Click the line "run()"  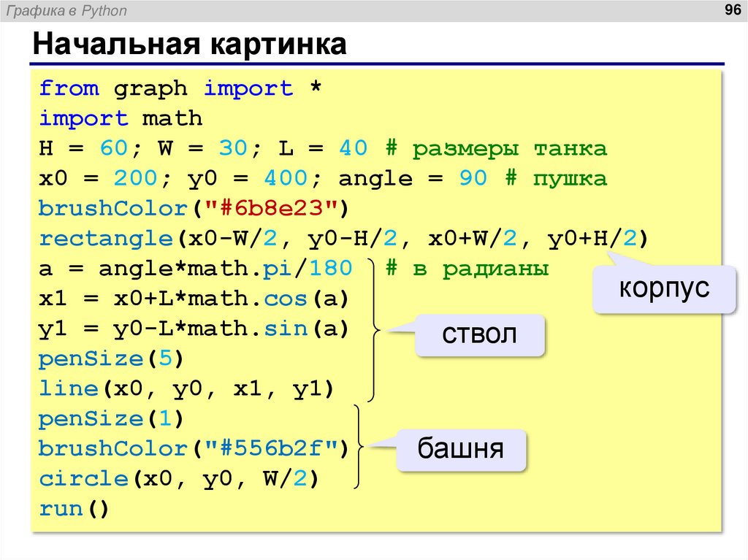coord(74,509)
